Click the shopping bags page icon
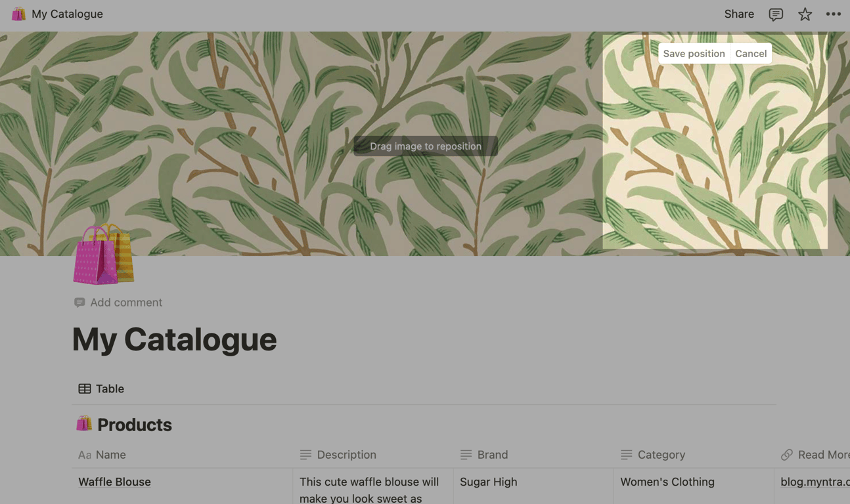The height and width of the screenshot is (504, 850). coord(104,255)
